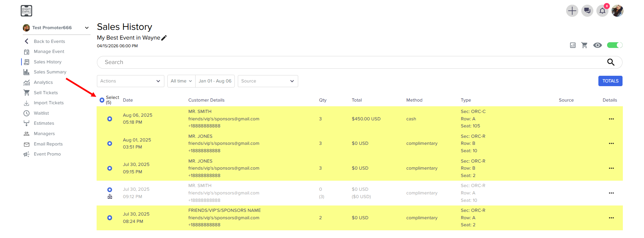Expand the All time range dropdown
644x238 pixels.
pos(181,81)
